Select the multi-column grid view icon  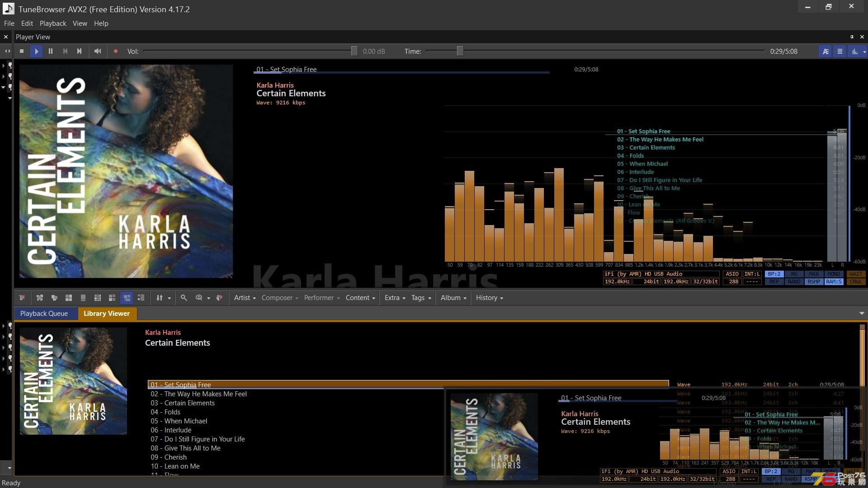tap(98, 298)
